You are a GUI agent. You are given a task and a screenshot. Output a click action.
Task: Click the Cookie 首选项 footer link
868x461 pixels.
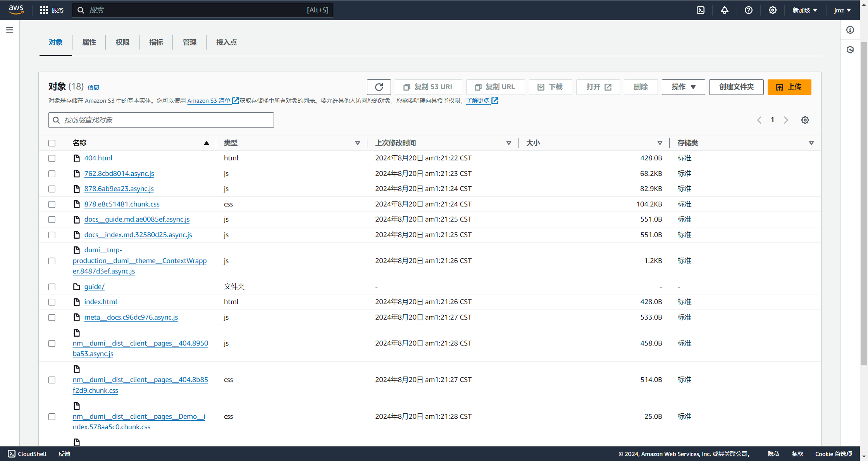click(834, 454)
